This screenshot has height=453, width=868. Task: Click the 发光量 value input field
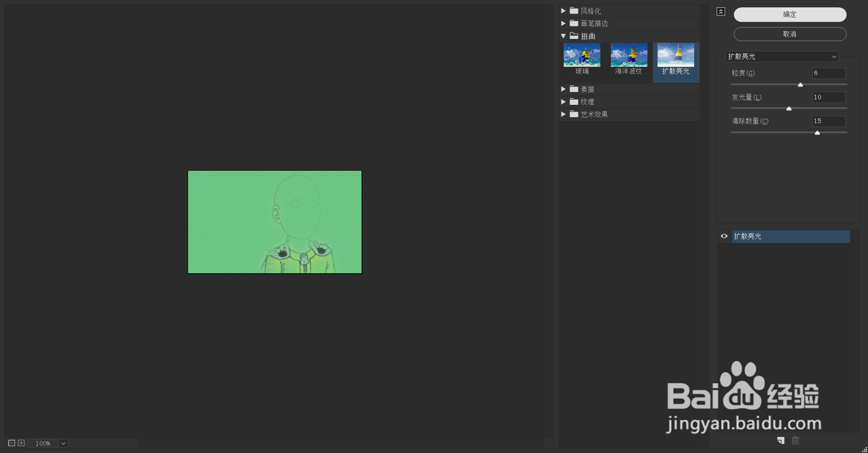pos(829,97)
